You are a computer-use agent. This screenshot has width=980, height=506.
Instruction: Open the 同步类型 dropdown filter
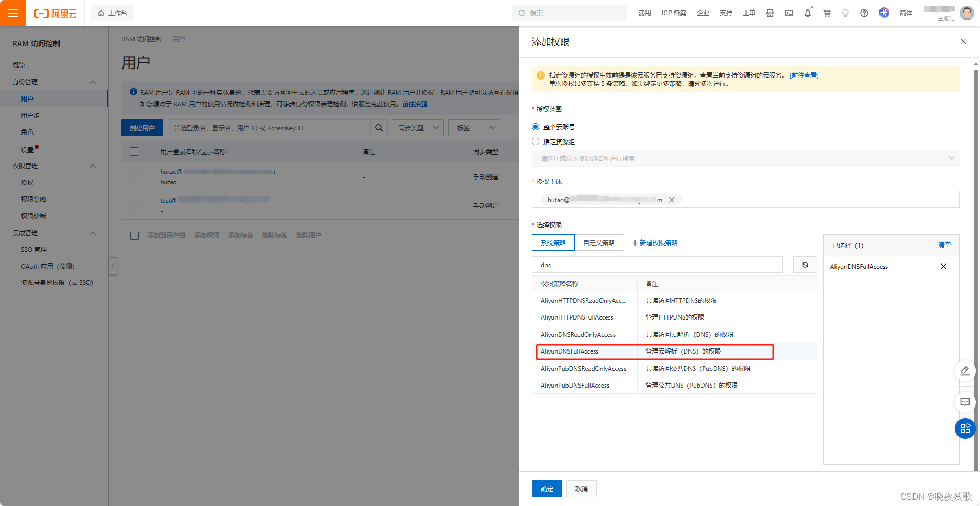pyautogui.click(x=418, y=128)
